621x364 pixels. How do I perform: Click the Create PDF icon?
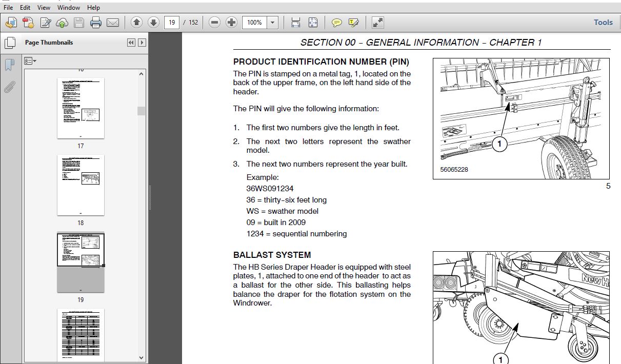[x=28, y=23]
